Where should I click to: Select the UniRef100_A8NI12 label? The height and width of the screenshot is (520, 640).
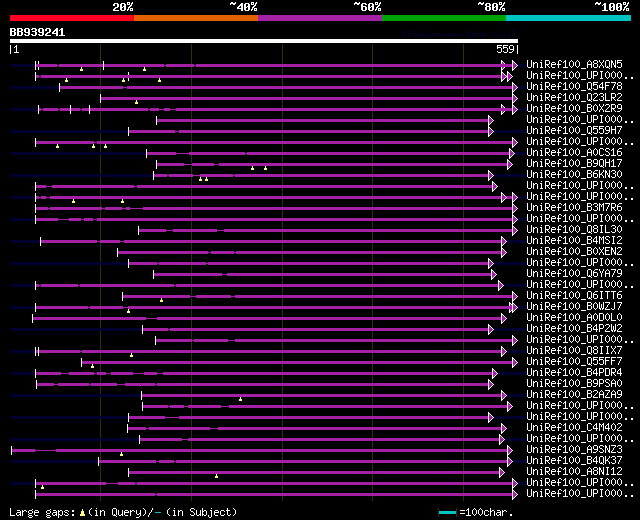pyautogui.click(x=574, y=472)
